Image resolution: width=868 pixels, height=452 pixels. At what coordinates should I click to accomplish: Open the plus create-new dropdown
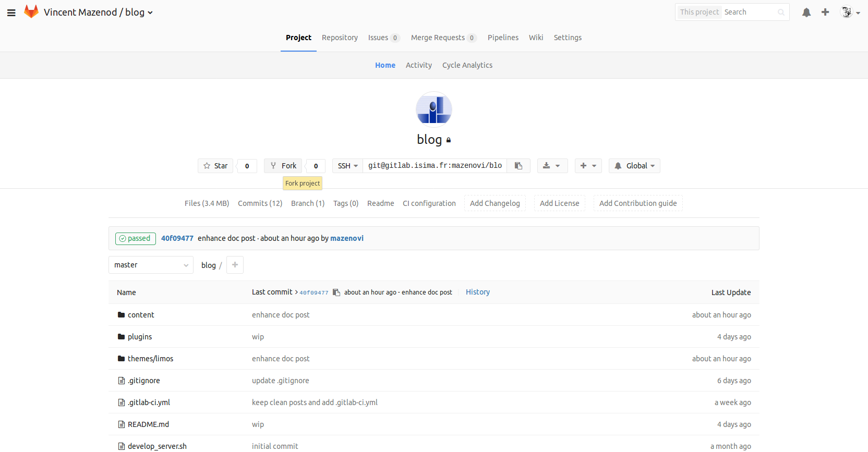click(x=588, y=166)
